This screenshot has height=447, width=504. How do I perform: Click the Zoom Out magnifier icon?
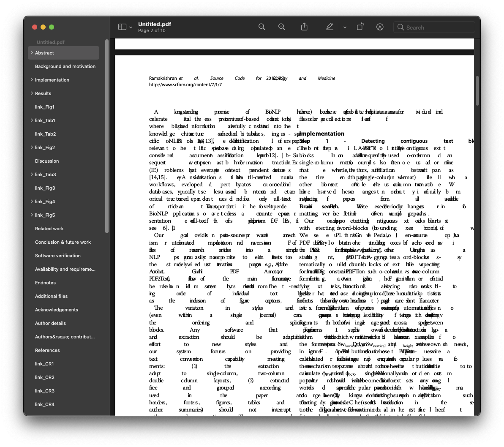(x=262, y=27)
